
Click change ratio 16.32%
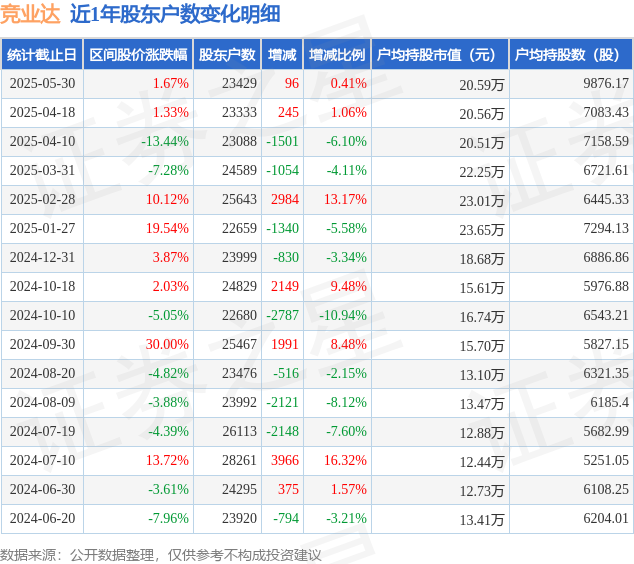pyautogui.click(x=345, y=460)
